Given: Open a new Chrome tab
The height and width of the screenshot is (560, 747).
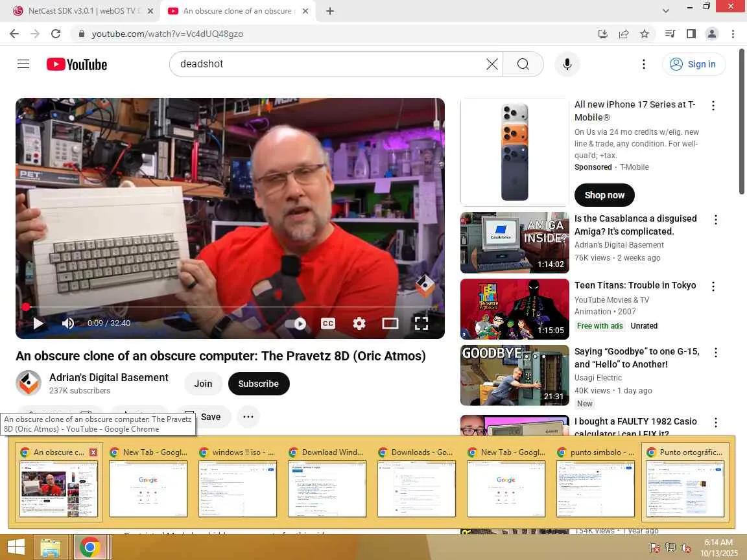Looking at the screenshot, I should click(329, 11).
